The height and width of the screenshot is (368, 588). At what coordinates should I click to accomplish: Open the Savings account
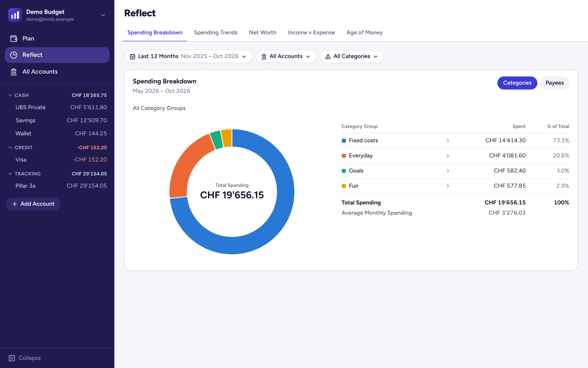[57, 120]
